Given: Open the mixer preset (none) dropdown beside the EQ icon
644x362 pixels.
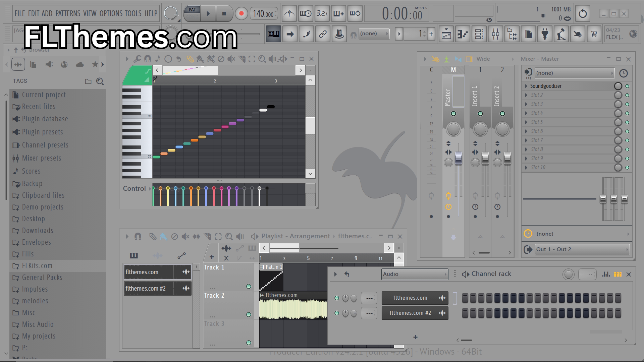Looking at the screenshot, I should [x=574, y=73].
